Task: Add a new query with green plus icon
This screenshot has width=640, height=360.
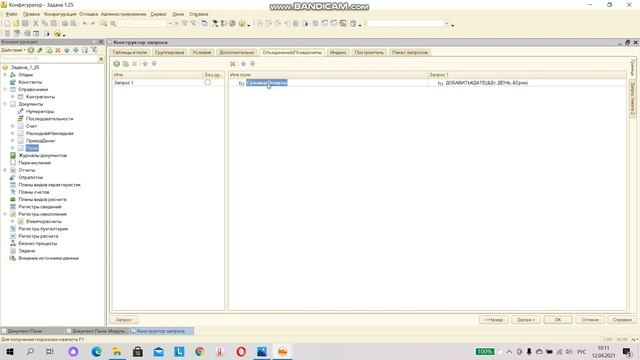Action: click(x=117, y=64)
